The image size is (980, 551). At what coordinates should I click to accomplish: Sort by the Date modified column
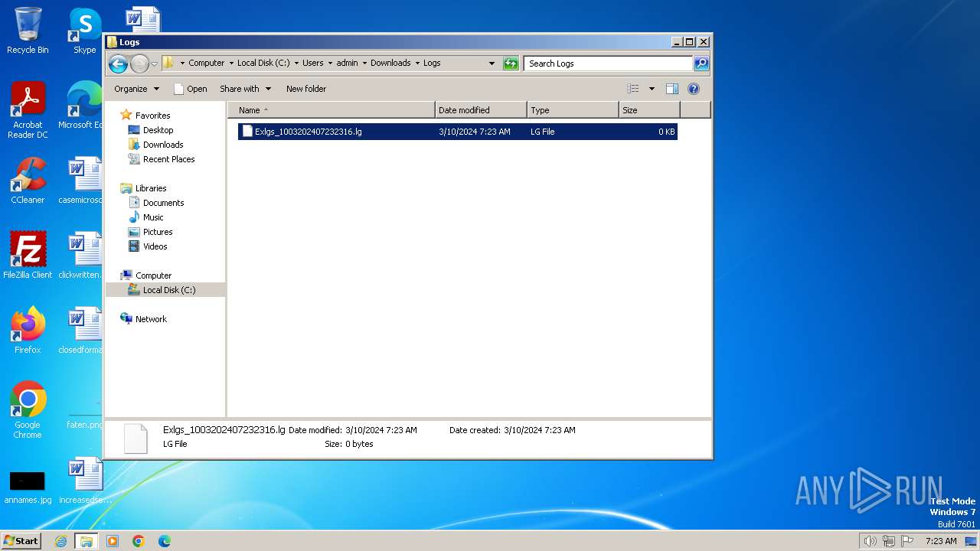tap(481, 110)
